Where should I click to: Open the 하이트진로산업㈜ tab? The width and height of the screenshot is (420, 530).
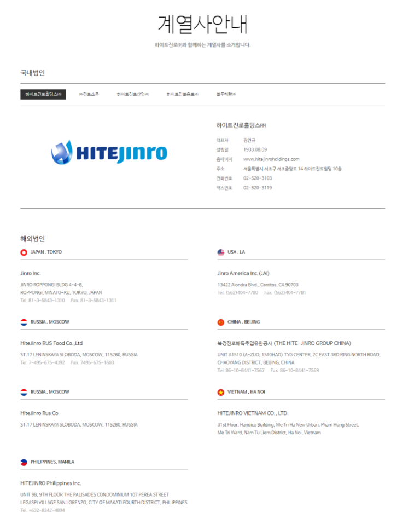(x=133, y=95)
